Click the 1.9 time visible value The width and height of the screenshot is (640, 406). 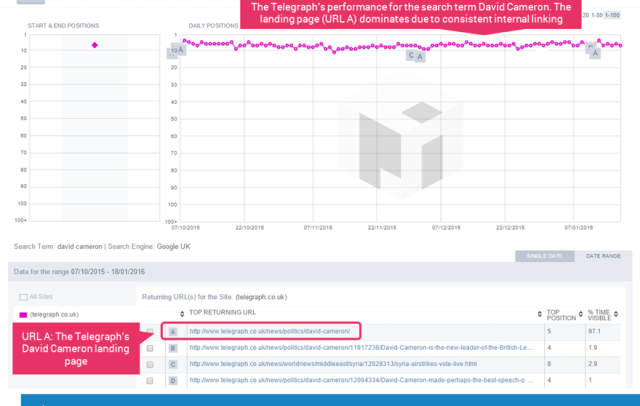pyautogui.click(x=593, y=348)
